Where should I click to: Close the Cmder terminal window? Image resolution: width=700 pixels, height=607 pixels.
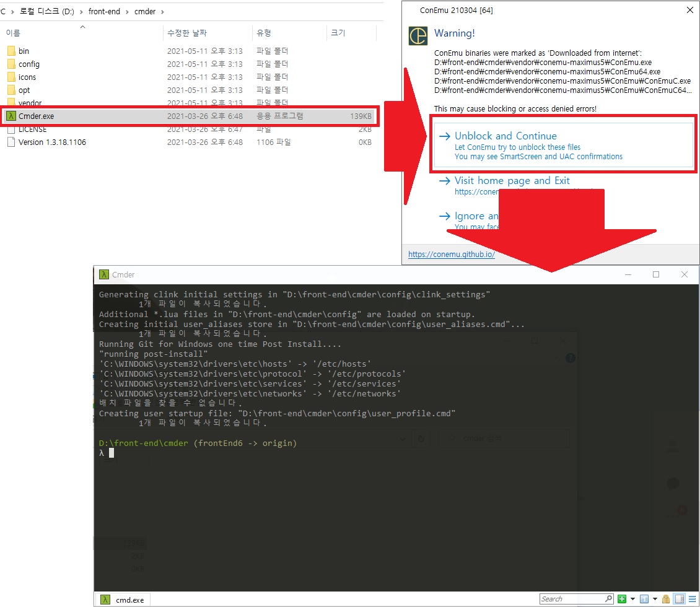[685, 274]
